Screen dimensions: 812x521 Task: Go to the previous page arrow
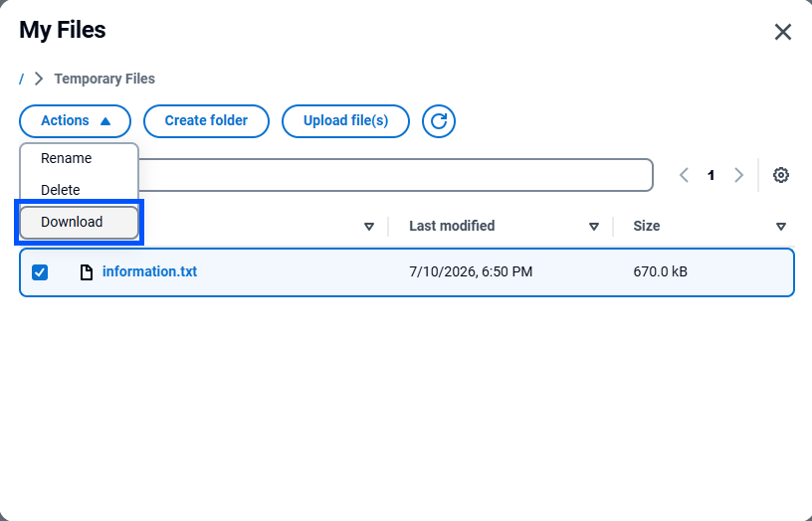[x=684, y=175]
